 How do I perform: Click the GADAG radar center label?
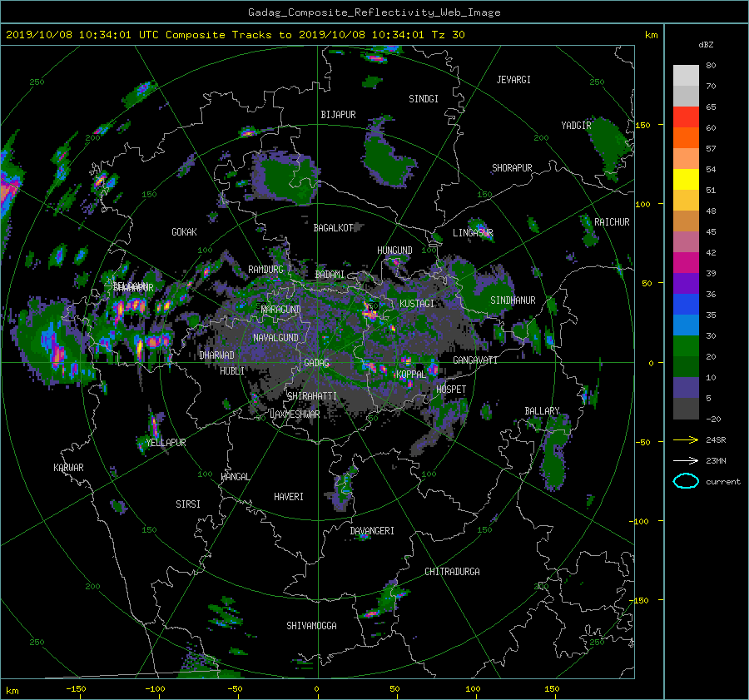[317, 363]
